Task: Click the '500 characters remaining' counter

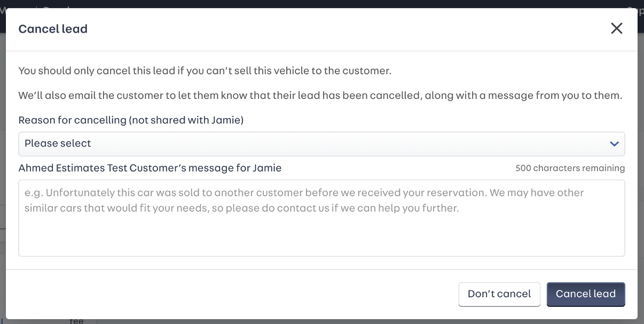Action: coord(570,168)
